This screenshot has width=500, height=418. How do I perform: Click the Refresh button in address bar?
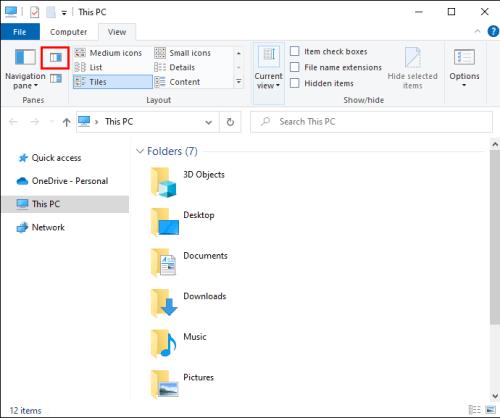(x=230, y=122)
